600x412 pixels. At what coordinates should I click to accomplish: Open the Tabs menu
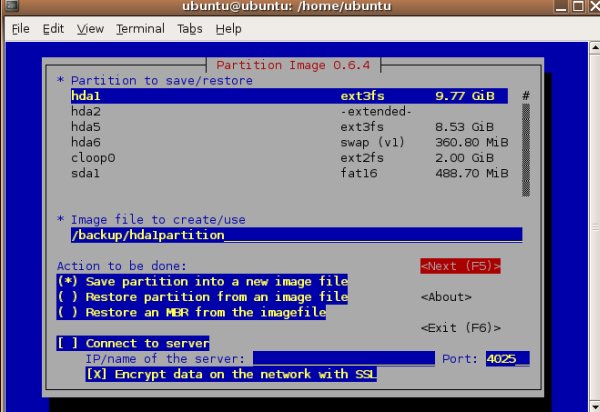[x=190, y=29]
